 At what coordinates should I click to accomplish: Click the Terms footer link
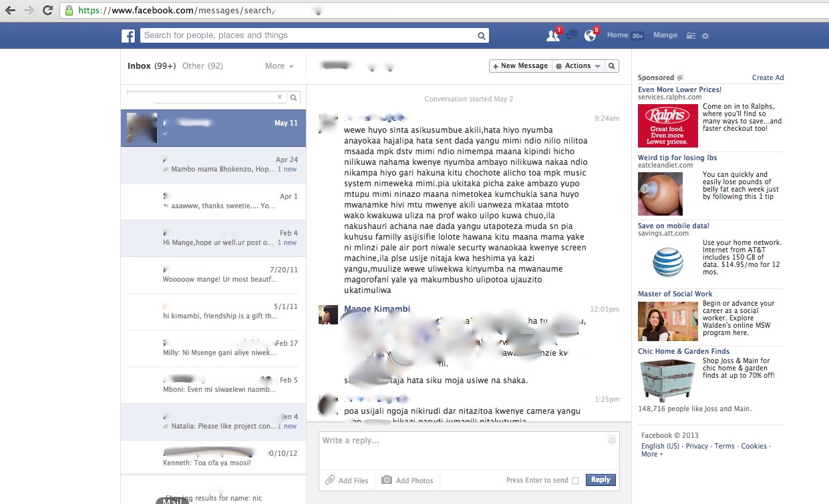[724, 446]
